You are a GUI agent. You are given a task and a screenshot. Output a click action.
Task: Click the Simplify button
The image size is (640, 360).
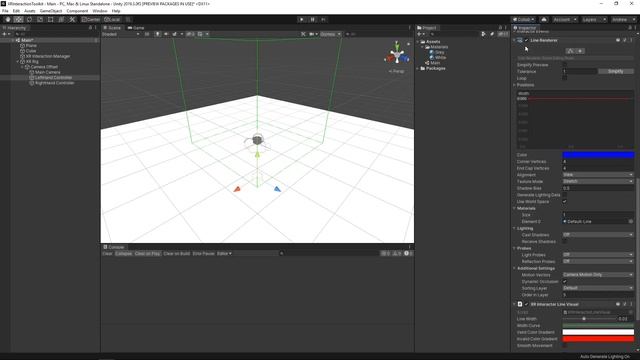click(x=616, y=71)
